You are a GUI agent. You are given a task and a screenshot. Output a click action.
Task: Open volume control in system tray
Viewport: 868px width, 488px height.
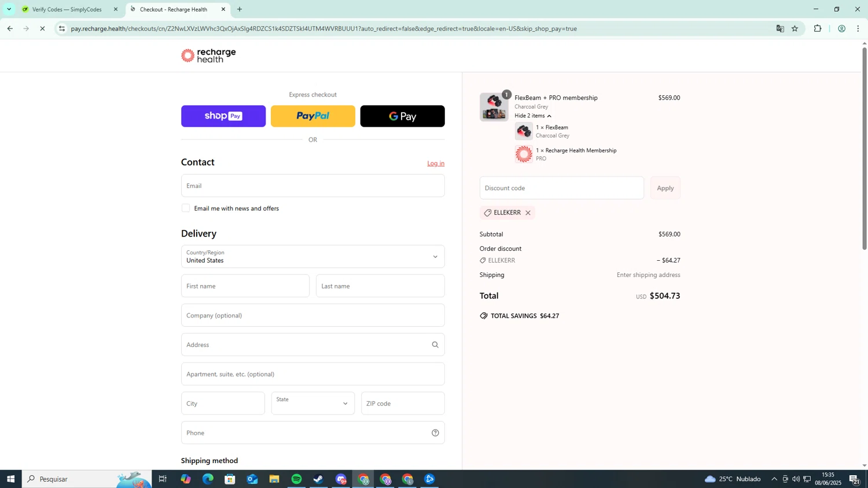point(796,479)
